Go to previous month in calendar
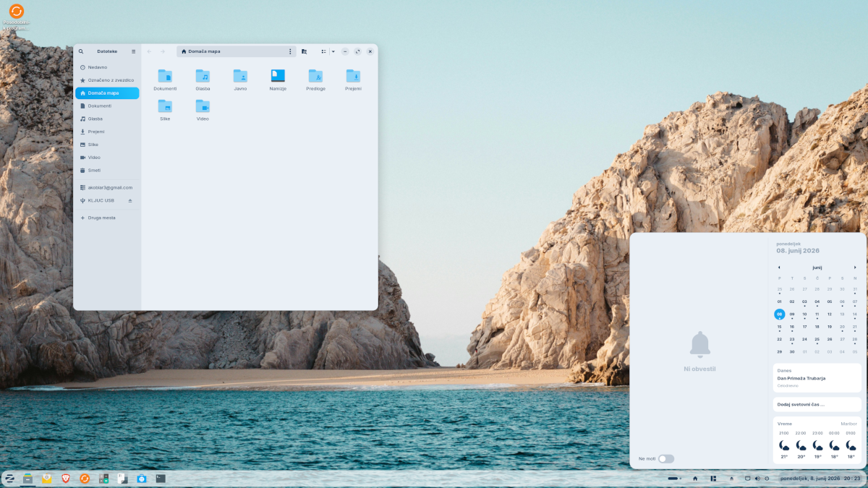Image resolution: width=868 pixels, height=488 pixels. tap(779, 267)
